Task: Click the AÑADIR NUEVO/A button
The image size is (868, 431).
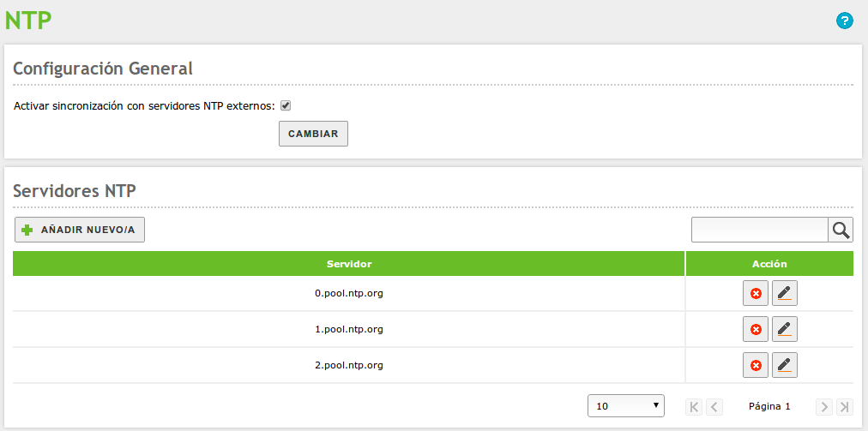Action: pos(80,230)
